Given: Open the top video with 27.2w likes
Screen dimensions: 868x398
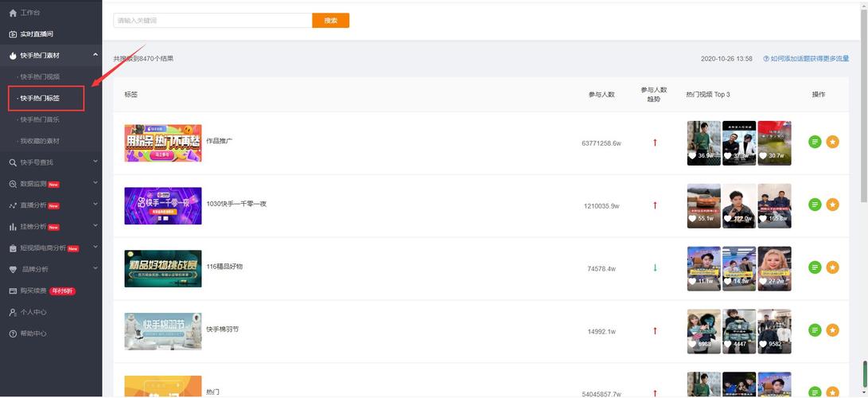Looking at the screenshot, I should [774, 268].
